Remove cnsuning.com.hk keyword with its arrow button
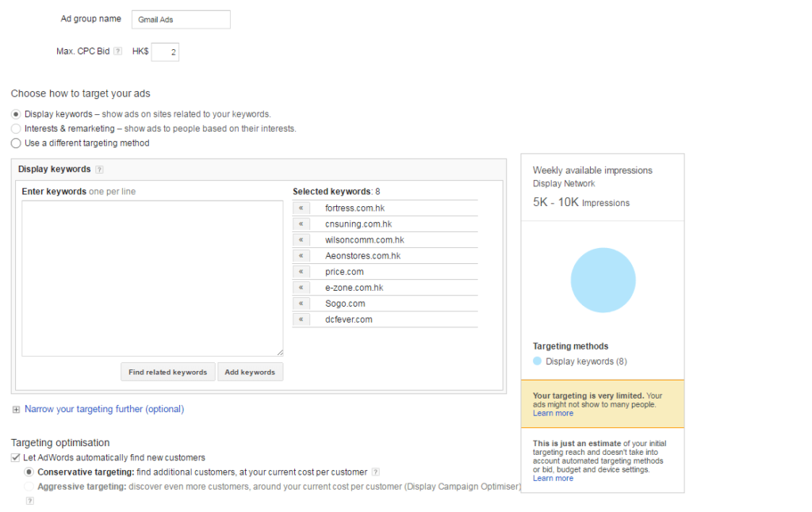812x512 pixels. tap(301, 224)
